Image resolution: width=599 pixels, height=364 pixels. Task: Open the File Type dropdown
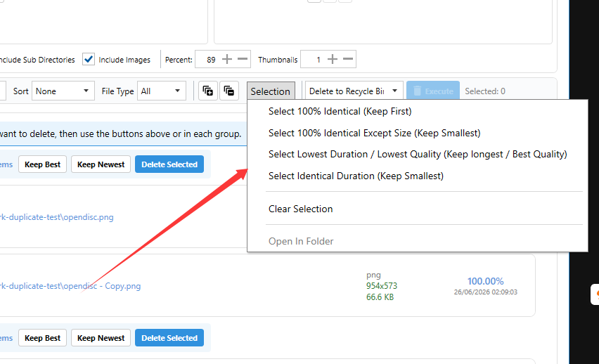(x=162, y=91)
